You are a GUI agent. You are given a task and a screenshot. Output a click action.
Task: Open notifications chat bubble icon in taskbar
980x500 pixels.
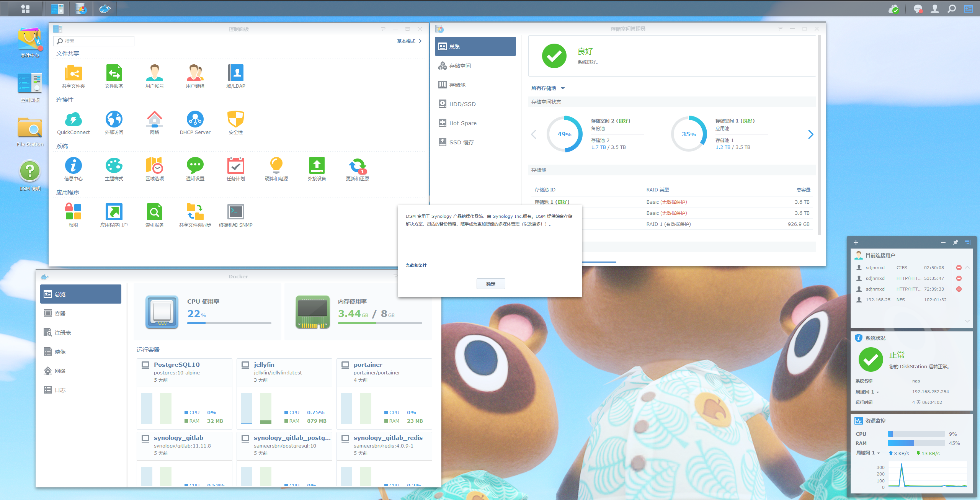tap(918, 8)
